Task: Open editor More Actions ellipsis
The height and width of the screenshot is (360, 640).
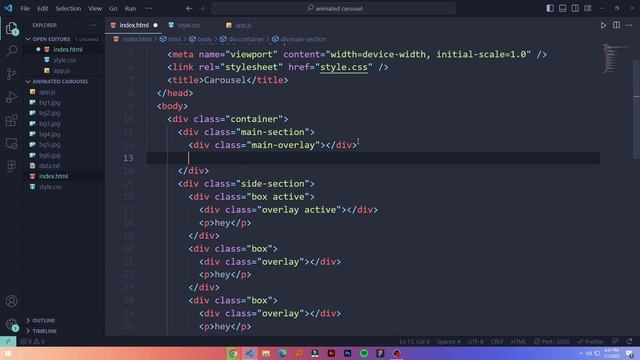Action: click(x=629, y=25)
